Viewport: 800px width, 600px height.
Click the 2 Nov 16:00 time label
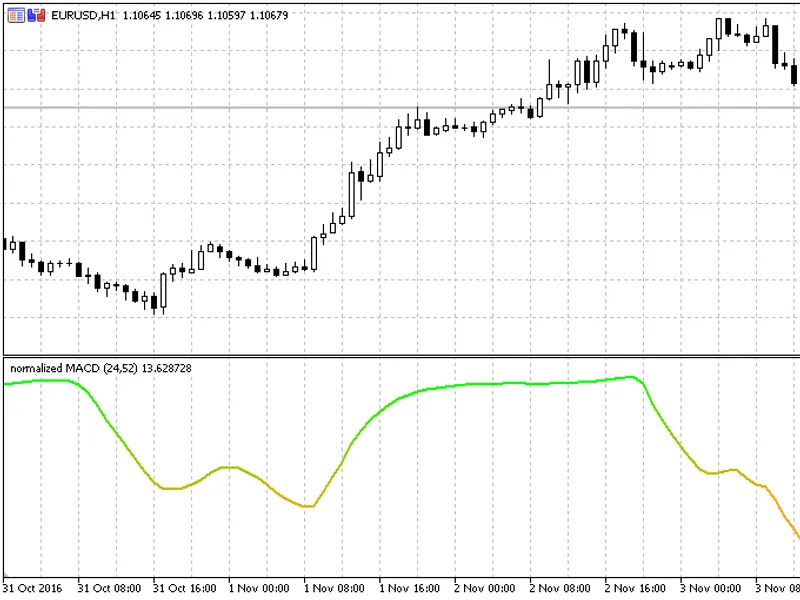pyautogui.click(x=635, y=588)
